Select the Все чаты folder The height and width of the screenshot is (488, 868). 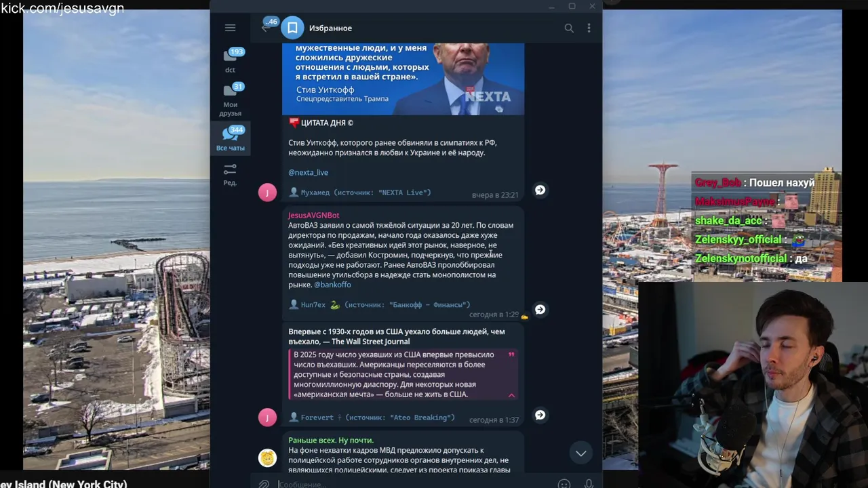[231, 139]
